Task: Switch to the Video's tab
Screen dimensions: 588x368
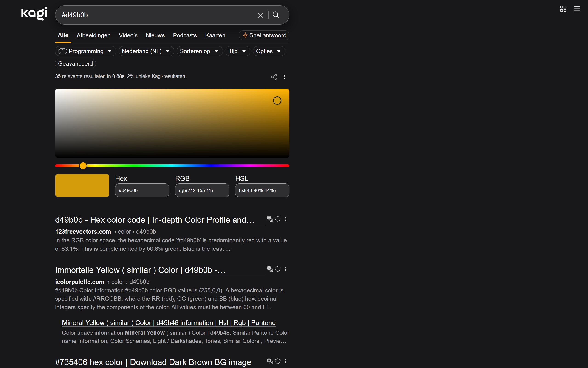Action: (x=128, y=35)
